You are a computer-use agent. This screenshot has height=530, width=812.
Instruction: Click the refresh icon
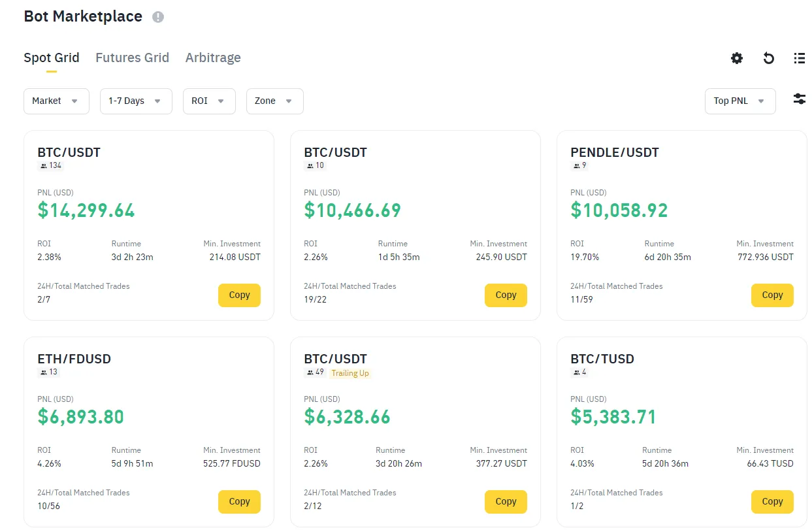point(769,58)
